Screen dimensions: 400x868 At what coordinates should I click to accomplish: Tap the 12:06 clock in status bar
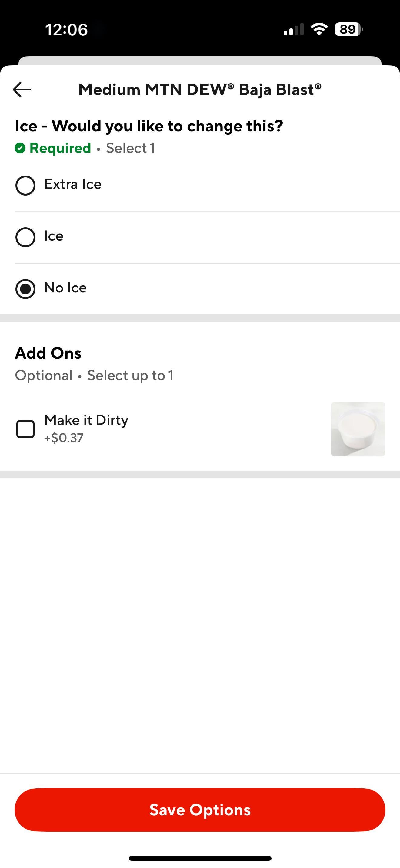pyautogui.click(x=66, y=30)
